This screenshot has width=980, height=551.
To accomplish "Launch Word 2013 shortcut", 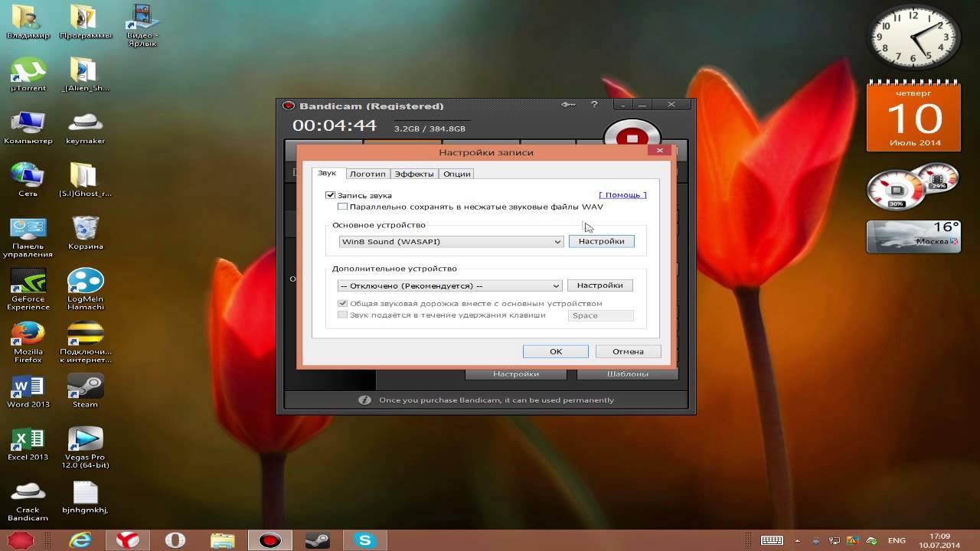I will (28, 391).
